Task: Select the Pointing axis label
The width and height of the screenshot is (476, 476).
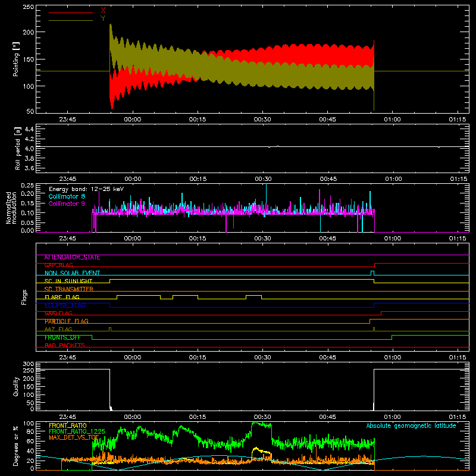Action: coord(16,59)
